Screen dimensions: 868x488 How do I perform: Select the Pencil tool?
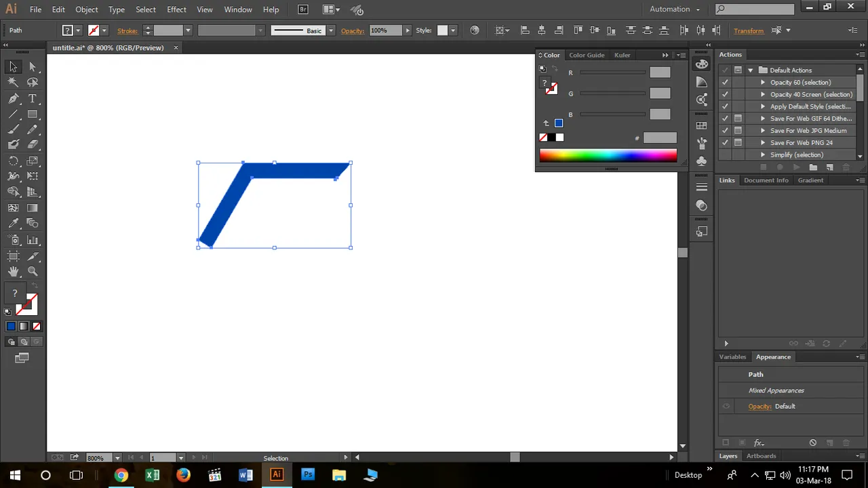coord(32,129)
